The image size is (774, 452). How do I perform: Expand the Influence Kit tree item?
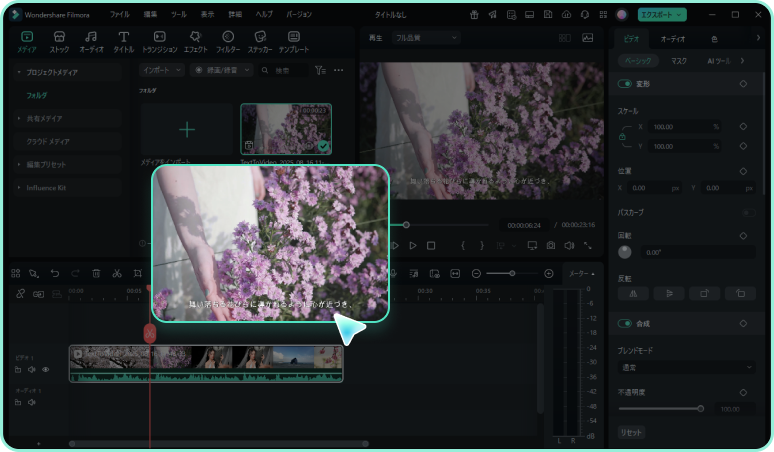pyautogui.click(x=19, y=188)
